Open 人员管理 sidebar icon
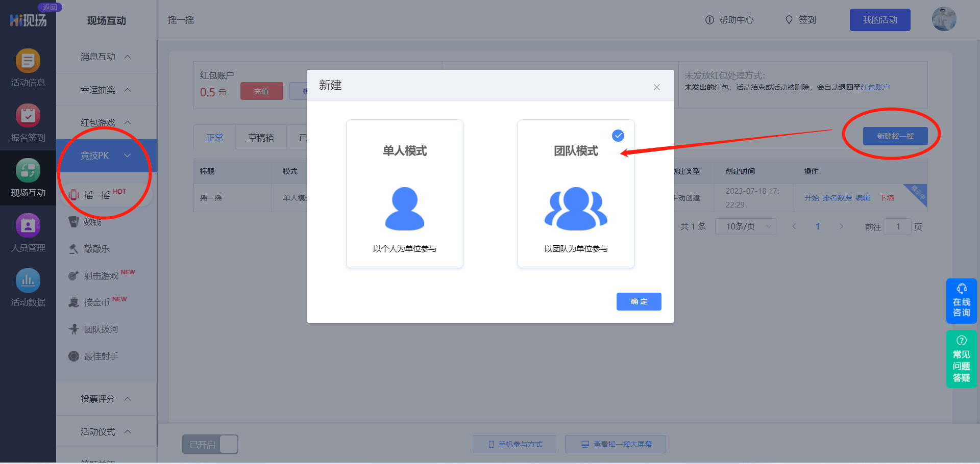980x464 pixels. 28,225
